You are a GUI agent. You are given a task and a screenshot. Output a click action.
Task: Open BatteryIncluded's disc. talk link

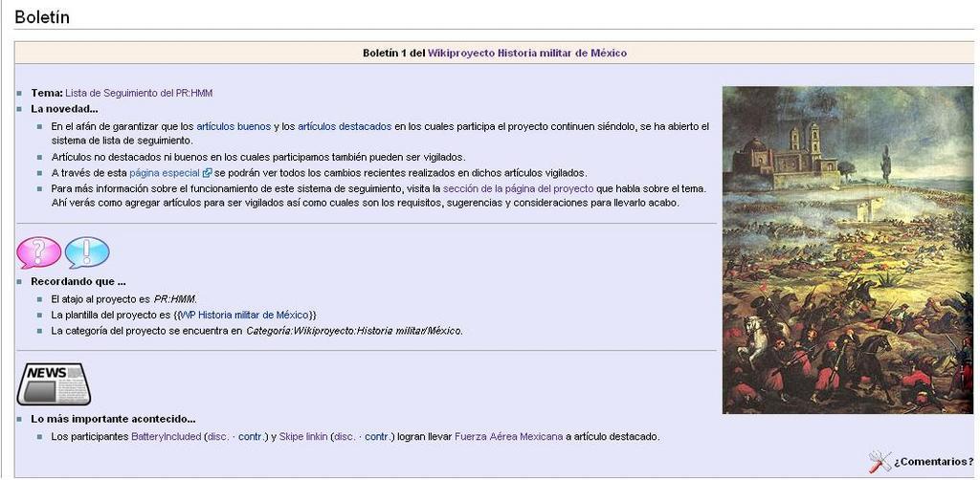[x=218, y=437]
